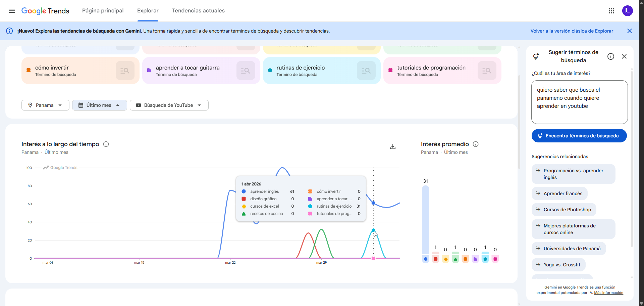Select suggestion Universidades de Panamá

pyautogui.click(x=569, y=249)
